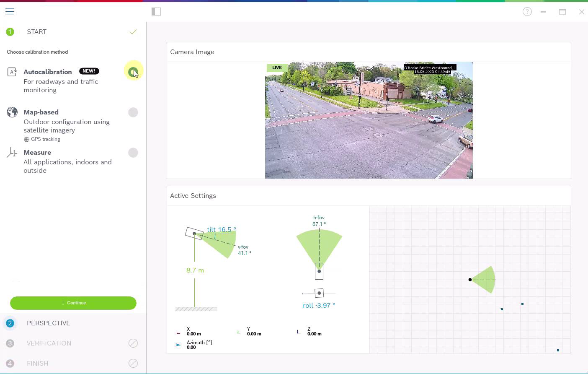Open the hamburger menu
Viewport: 588px width, 374px height.
coord(10,11)
